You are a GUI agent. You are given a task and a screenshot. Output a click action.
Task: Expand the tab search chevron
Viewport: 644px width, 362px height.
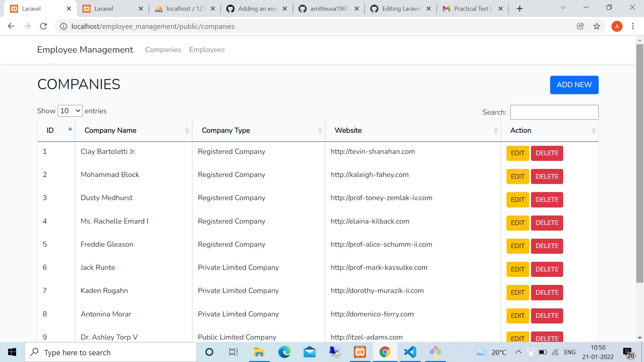[x=563, y=7]
